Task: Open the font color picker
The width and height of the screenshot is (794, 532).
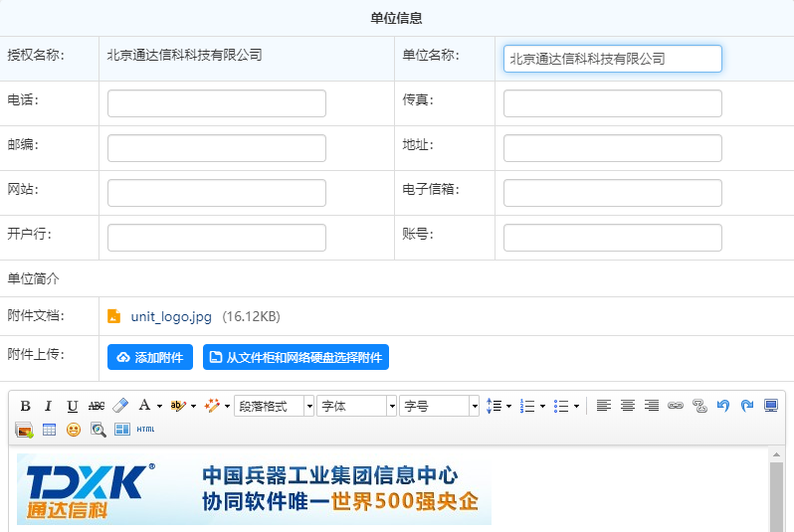Action: tap(149, 406)
